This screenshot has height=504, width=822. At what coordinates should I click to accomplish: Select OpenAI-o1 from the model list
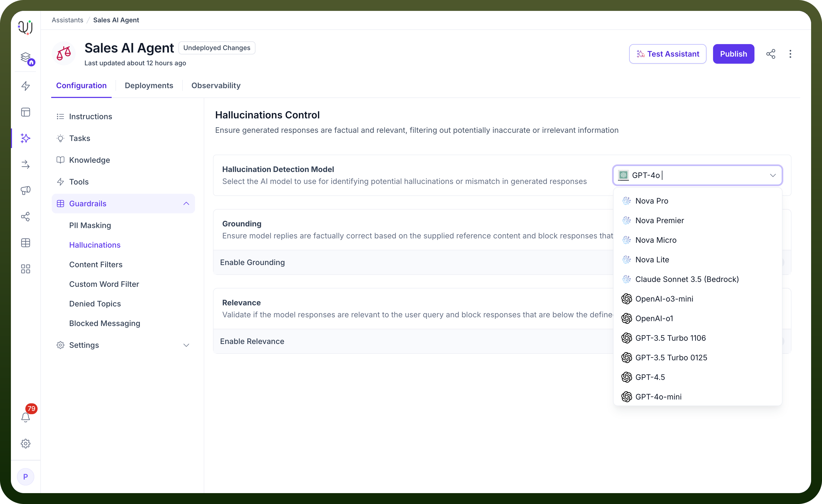click(698, 318)
